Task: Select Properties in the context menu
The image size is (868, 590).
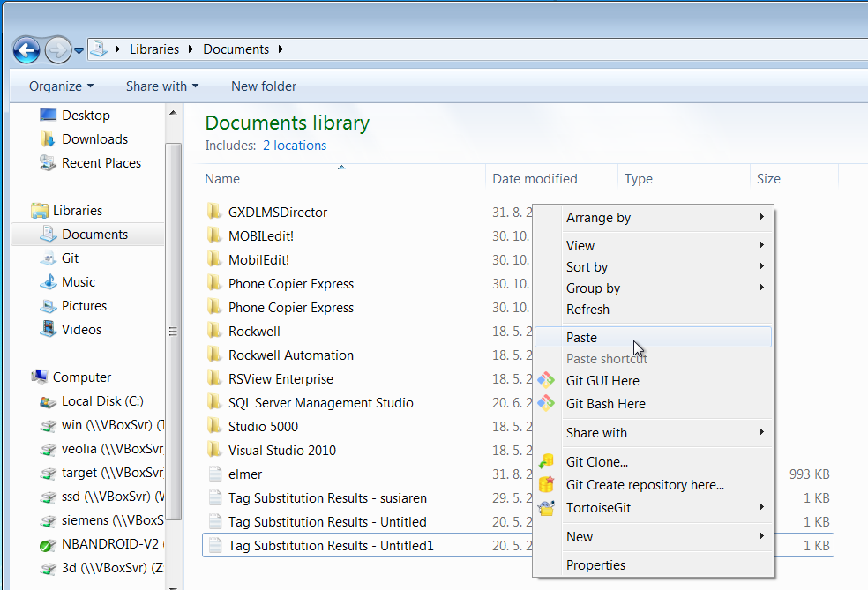Action: click(595, 565)
